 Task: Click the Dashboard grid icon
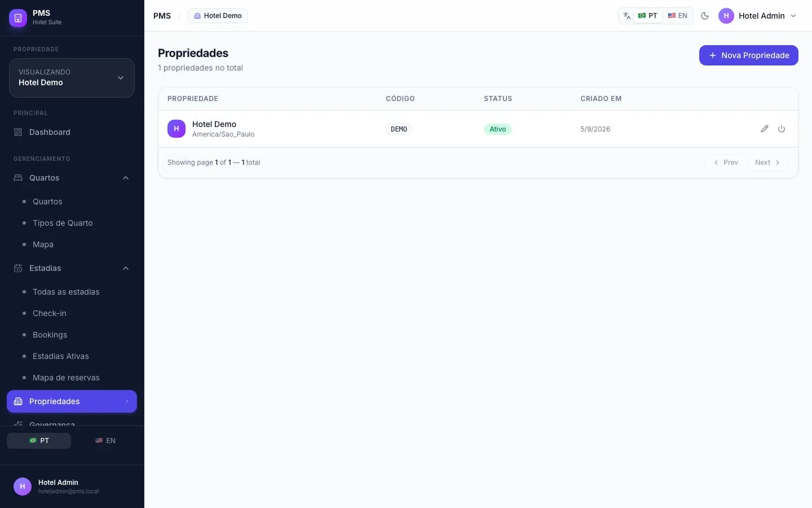18,132
